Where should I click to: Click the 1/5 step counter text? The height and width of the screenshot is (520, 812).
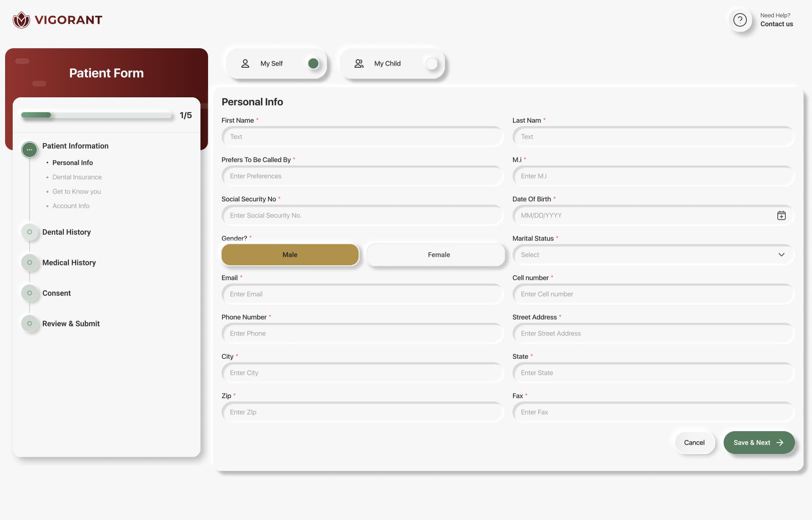pos(186,115)
